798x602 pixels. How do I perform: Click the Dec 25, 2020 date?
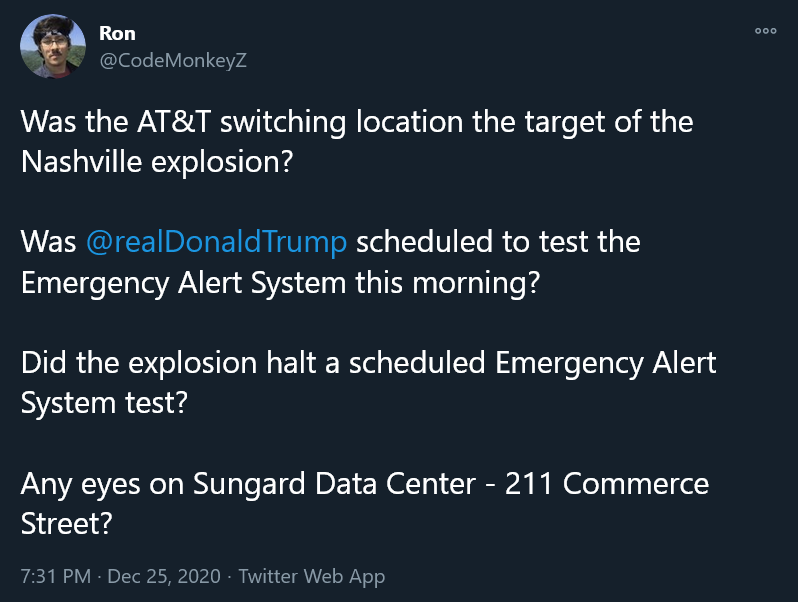(163, 576)
